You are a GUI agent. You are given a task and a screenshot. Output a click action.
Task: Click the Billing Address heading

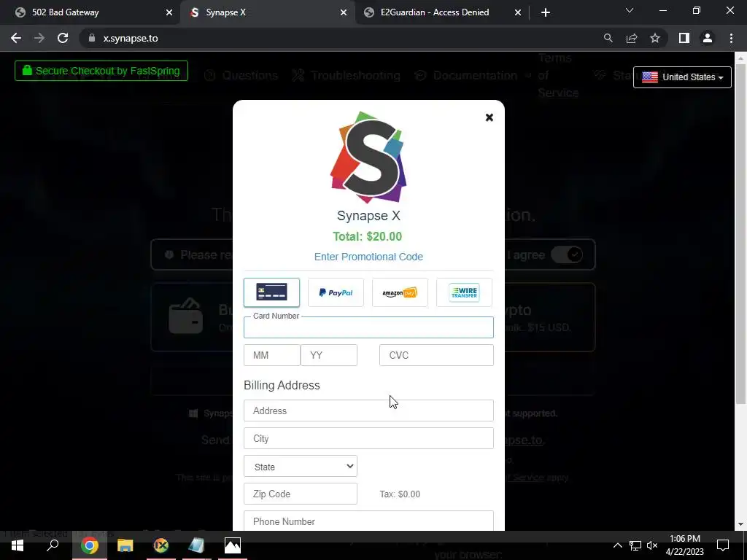tap(282, 385)
